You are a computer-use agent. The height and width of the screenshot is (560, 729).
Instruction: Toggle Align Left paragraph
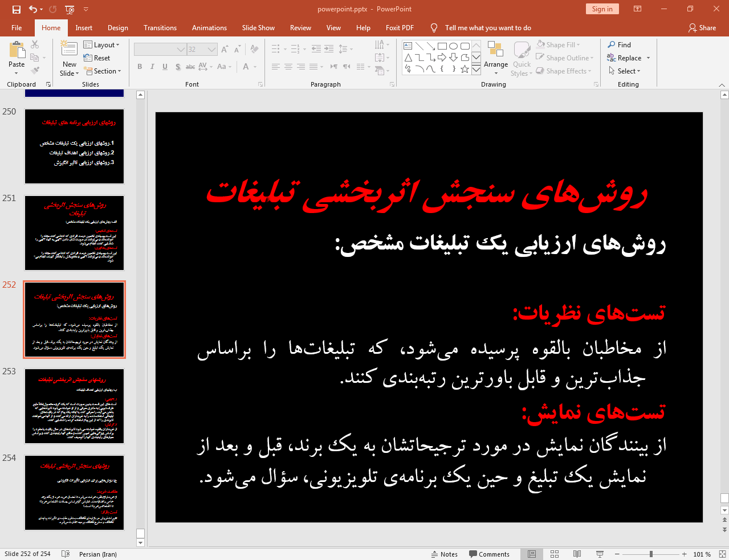pos(276,67)
